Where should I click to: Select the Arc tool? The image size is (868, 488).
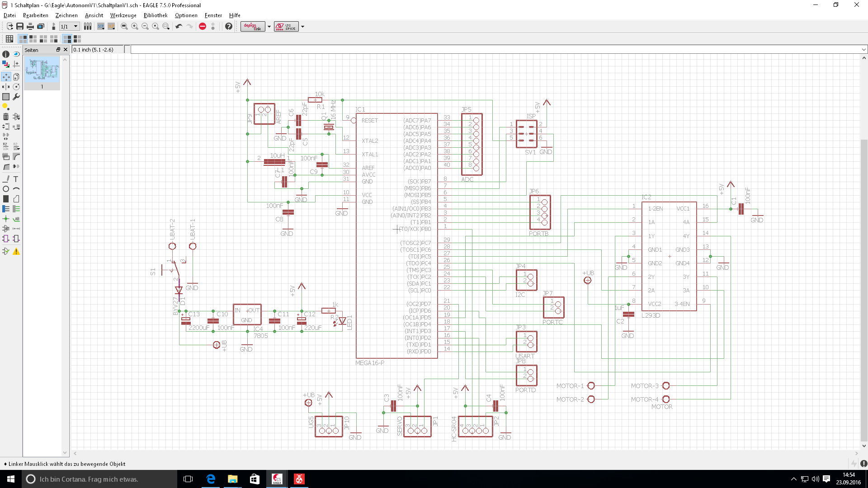(x=16, y=189)
